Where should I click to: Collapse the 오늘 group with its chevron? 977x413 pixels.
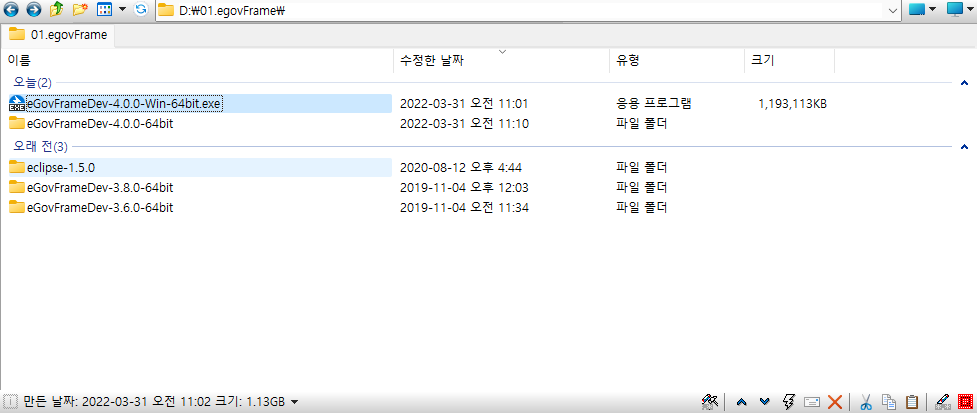point(965,82)
